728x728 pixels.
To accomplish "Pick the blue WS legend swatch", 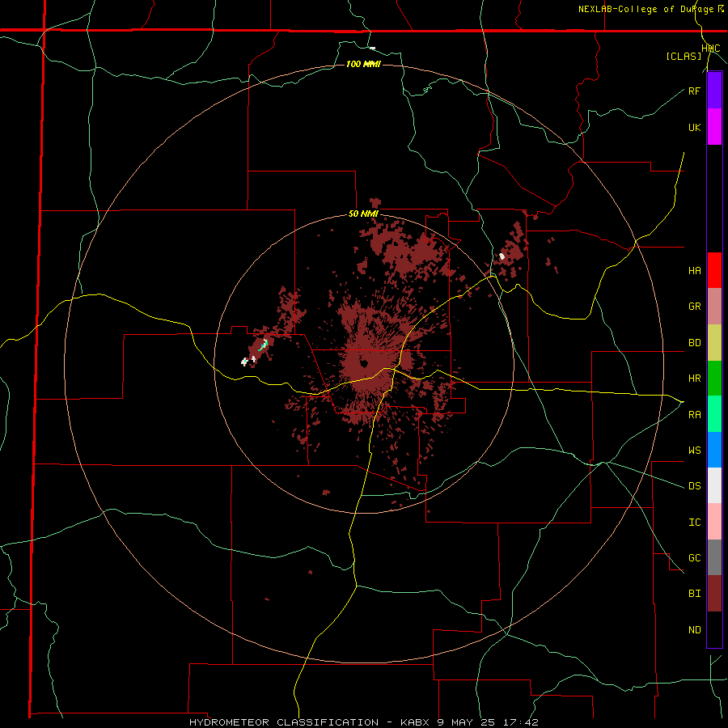I will 714,450.
